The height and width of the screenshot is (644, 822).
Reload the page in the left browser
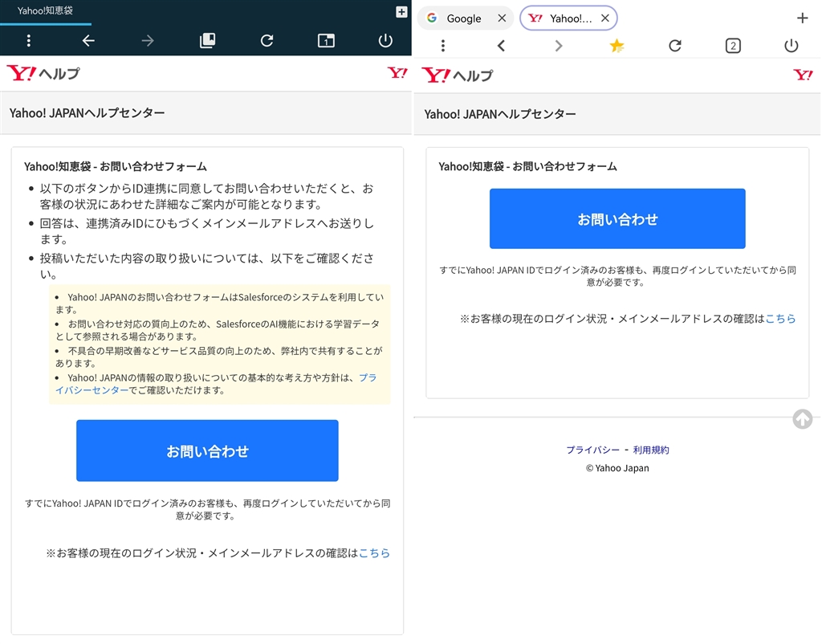pos(267,40)
